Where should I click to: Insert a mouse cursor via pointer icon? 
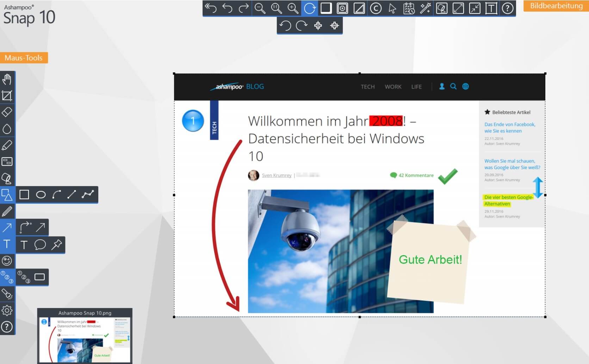click(x=392, y=8)
